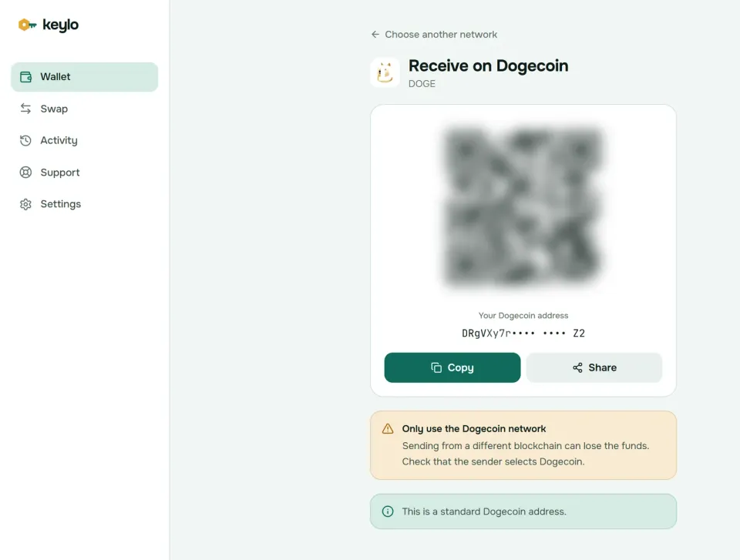Click the back arrow icon
The width and height of the screenshot is (740, 560).
(x=375, y=35)
